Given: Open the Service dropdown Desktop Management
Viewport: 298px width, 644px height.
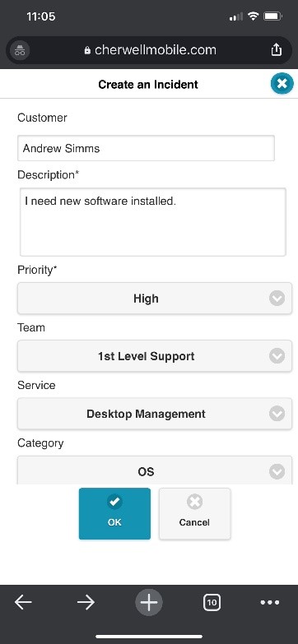Looking at the screenshot, I should (155, 413).
